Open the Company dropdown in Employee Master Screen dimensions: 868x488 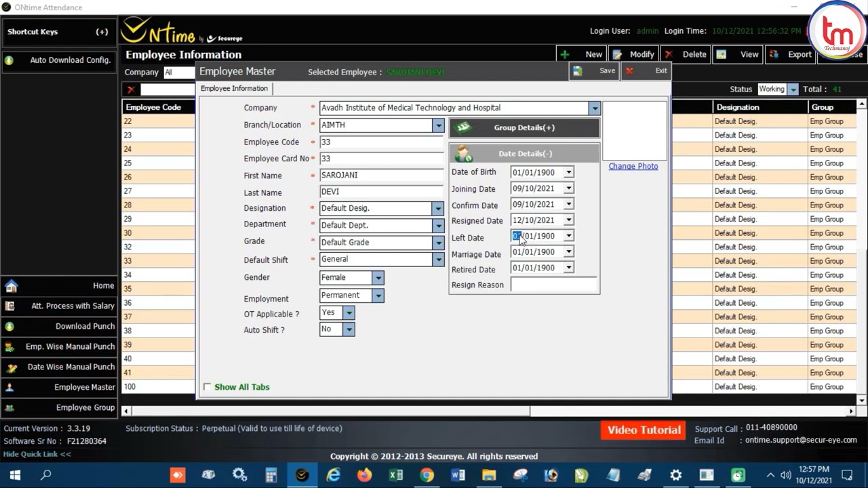[x=594, y=108]
